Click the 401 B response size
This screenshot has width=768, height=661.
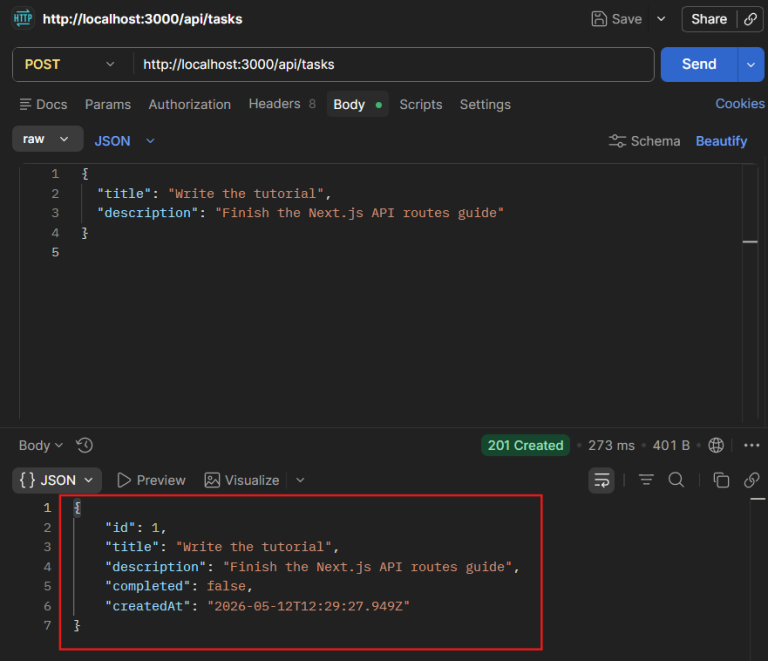(671, 445)
